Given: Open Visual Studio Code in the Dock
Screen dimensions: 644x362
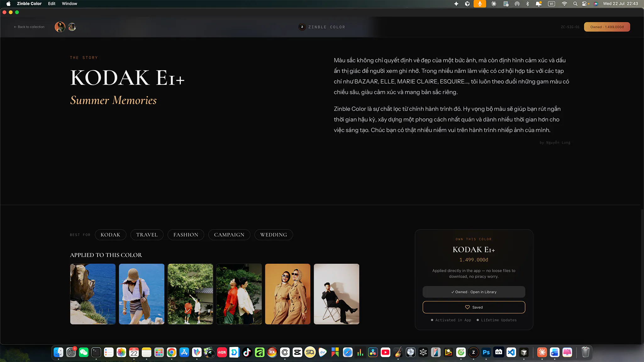Looking at the screenshot, I should coord(511,353).
